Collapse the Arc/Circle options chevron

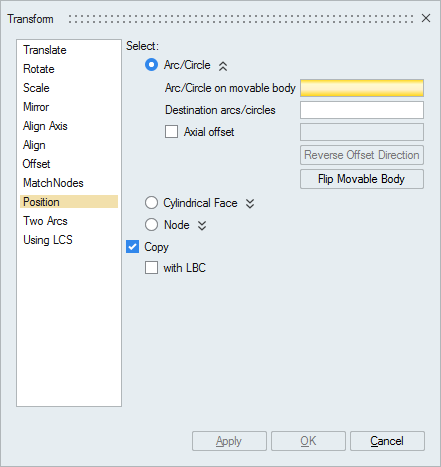click(x=223, y=66)
